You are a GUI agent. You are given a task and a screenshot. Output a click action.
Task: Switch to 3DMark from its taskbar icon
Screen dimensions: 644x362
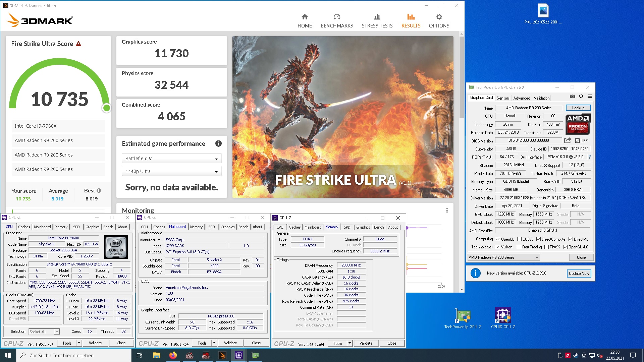coord(222,355)
